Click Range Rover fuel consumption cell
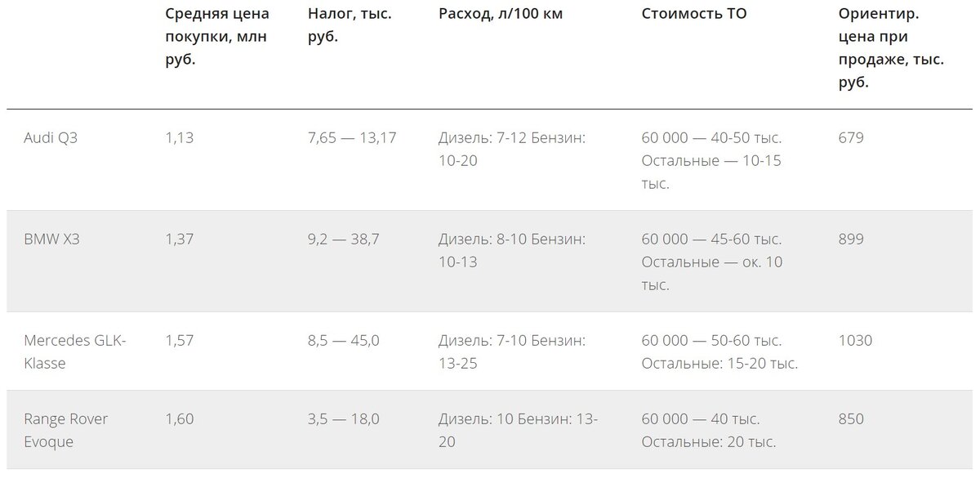980x479 pixels. pos(518,430)
